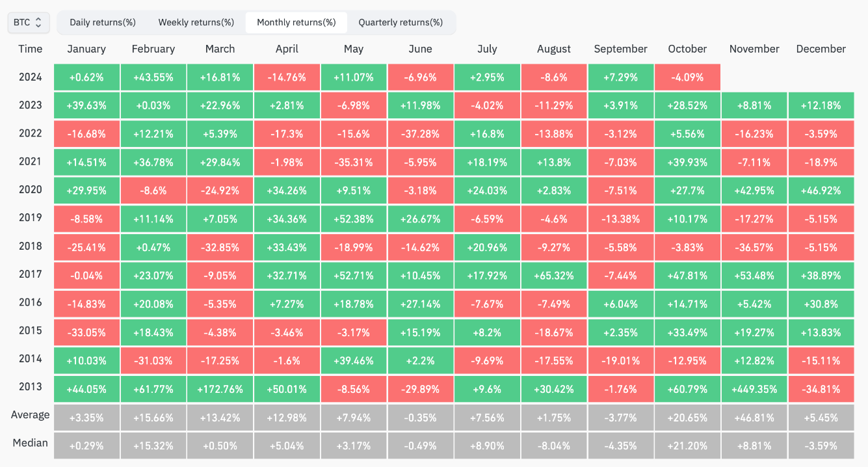Viewport: 868px width, 467px height.
Task: Click the +46.81% November average cell
Action: (754, 418)
